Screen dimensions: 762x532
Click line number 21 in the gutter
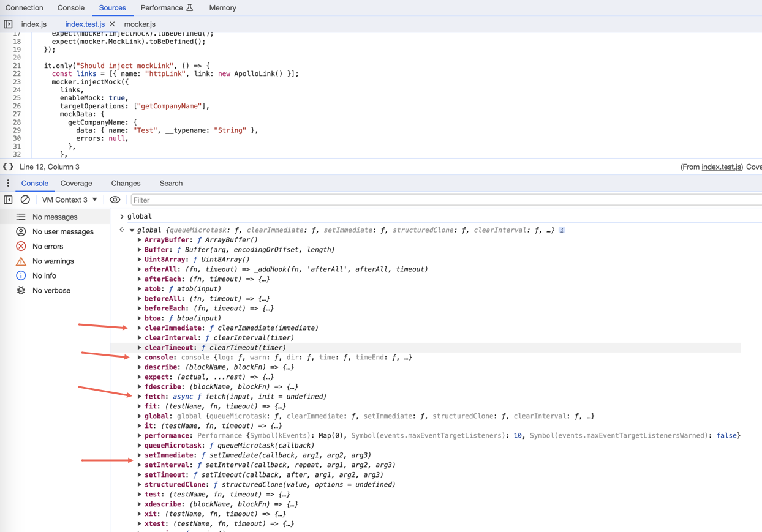(x=17, y=66)
